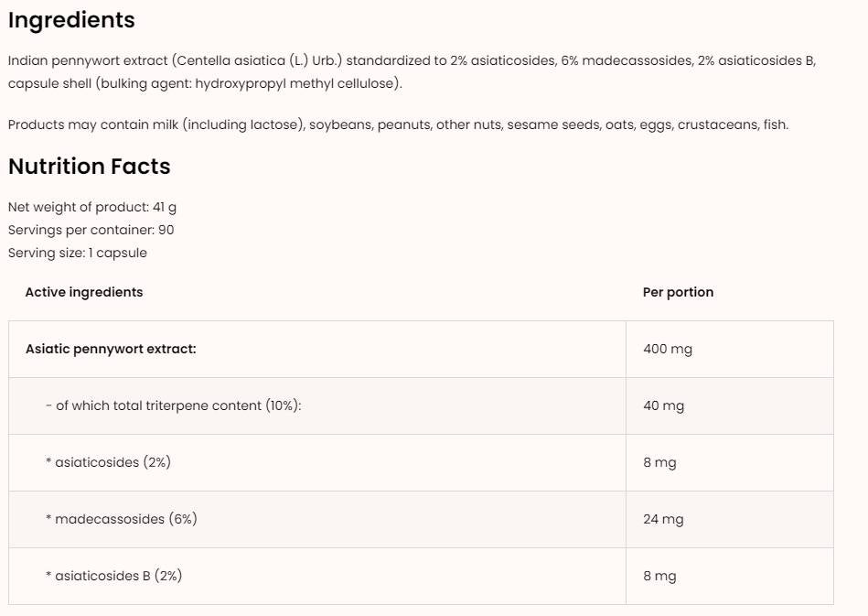Viewport: 868px width, 616px height.
Task: Select the 8 mg value for asiaticosides B
Action: (x=659, y=576)
